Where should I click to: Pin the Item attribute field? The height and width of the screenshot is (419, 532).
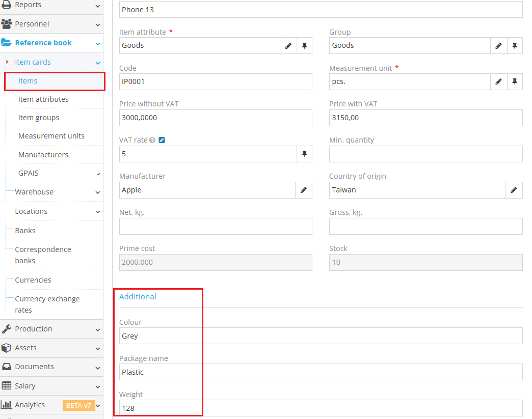(x=304, y=45)
